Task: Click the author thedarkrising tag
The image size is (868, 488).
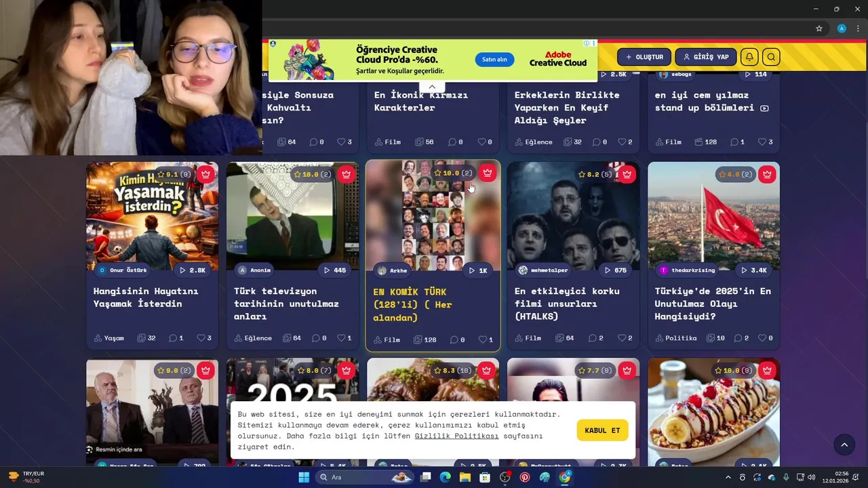Action: point(688,270)
